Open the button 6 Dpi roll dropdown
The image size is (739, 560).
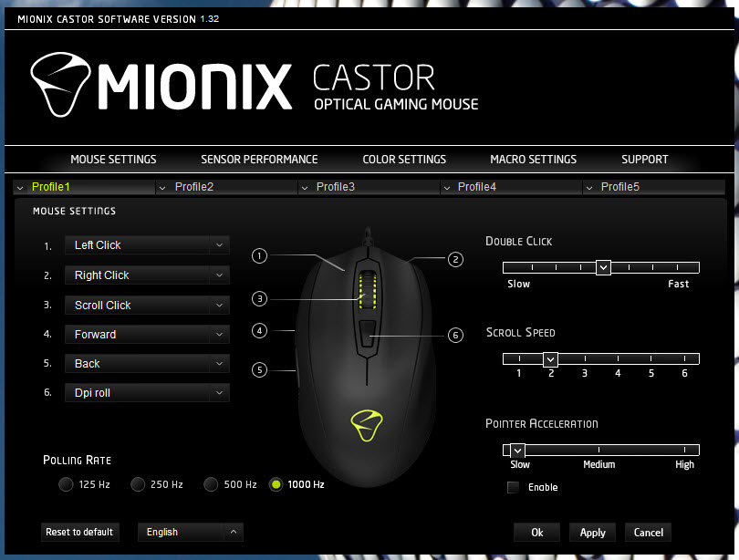click(x=147, y=393)
